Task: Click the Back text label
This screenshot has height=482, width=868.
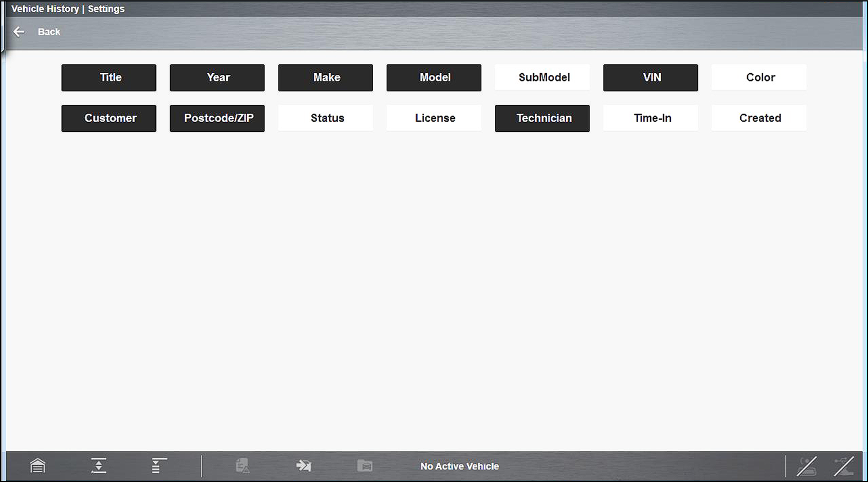Action: [49, 32]
